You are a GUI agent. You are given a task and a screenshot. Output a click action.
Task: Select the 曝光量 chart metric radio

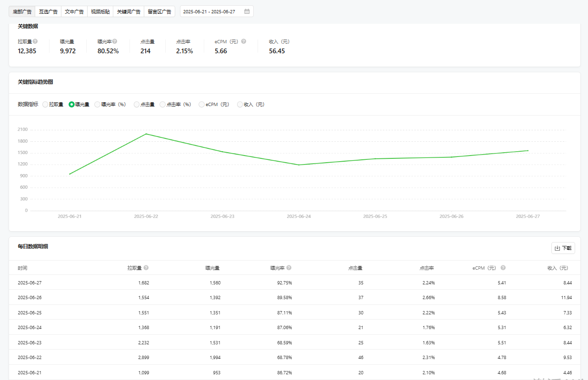[71, 104]
